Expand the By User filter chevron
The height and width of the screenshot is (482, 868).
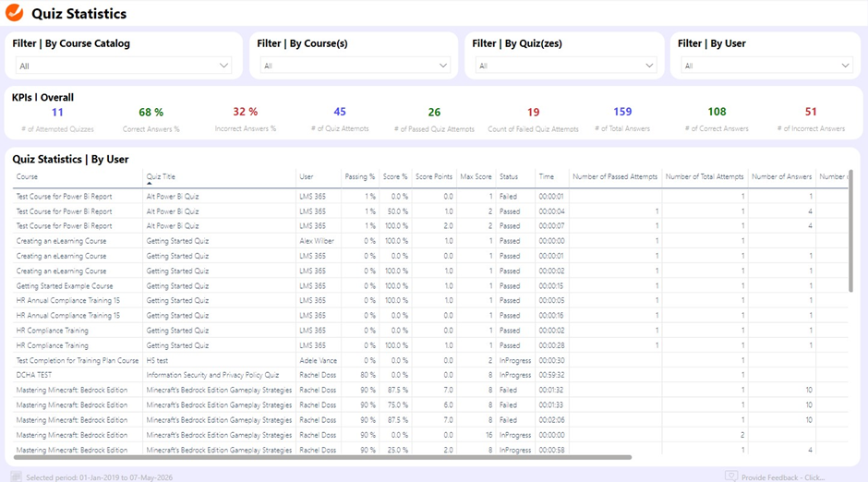point(846,66)
